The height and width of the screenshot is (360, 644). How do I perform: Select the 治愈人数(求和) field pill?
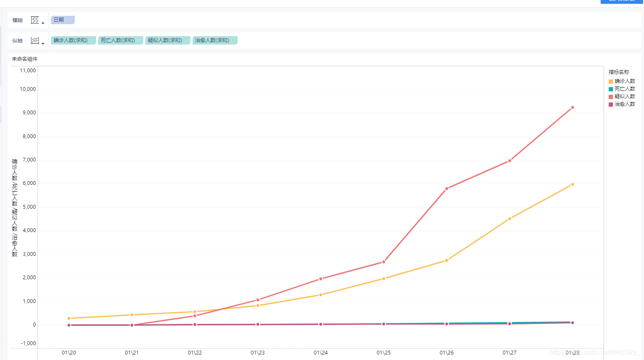click(215, 40)
